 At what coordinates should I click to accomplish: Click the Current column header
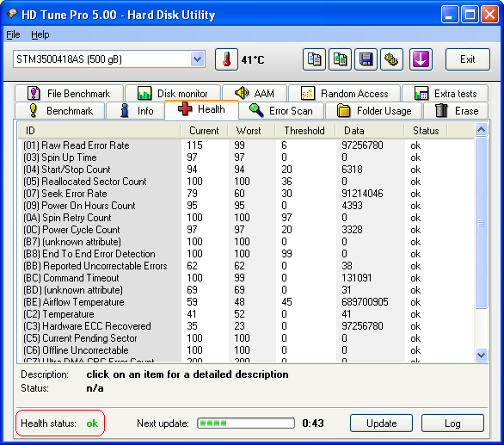pyautogui.click(x=204, y=131)
